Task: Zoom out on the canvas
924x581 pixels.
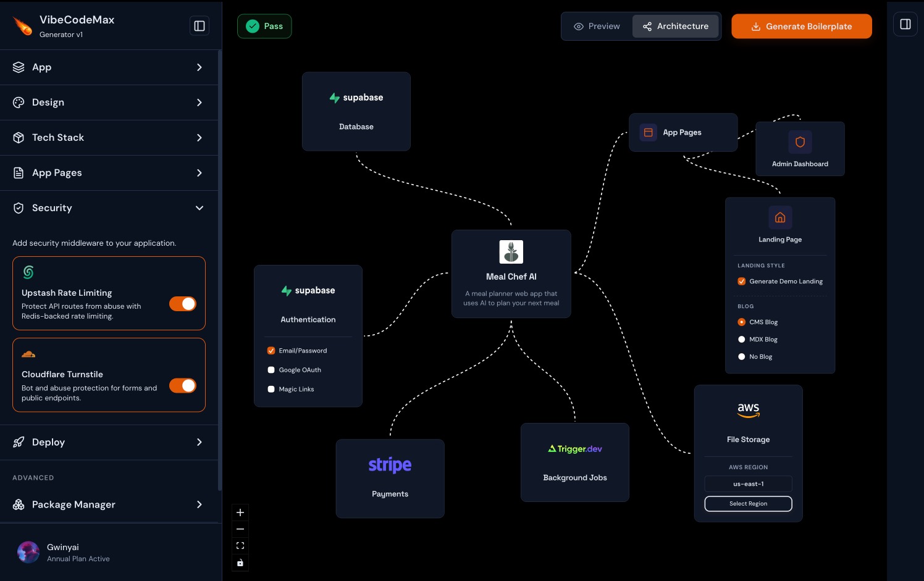Action: click(x=240, y=529)
